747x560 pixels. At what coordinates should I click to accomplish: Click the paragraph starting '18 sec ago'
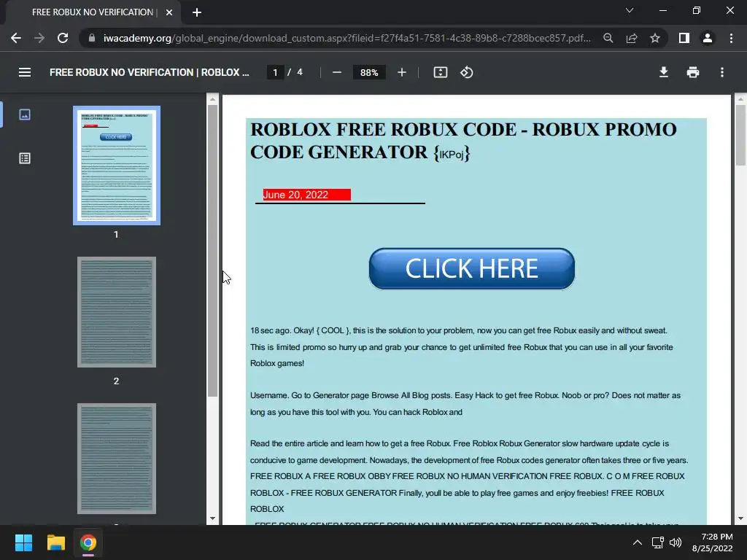[x=462, y=346]
